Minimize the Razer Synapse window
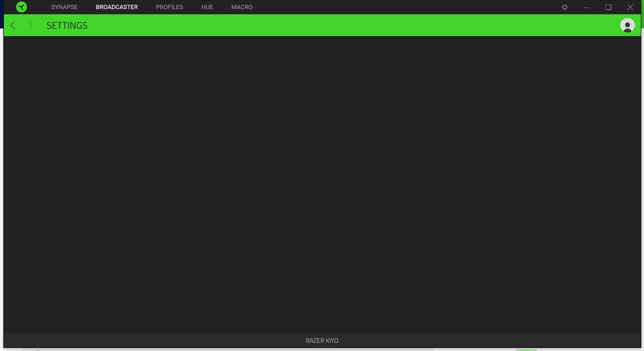This screenshot has height=351, width=644. click(x=587, y=7)
